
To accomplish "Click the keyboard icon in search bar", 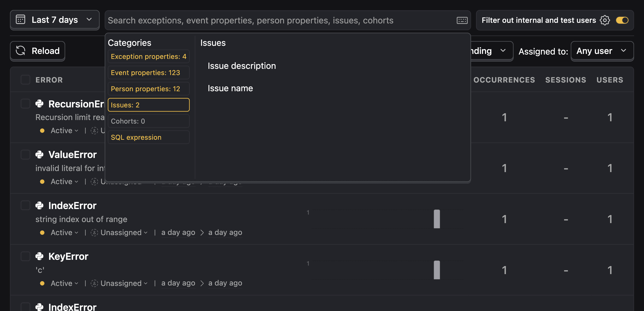I will click(462, 20).
